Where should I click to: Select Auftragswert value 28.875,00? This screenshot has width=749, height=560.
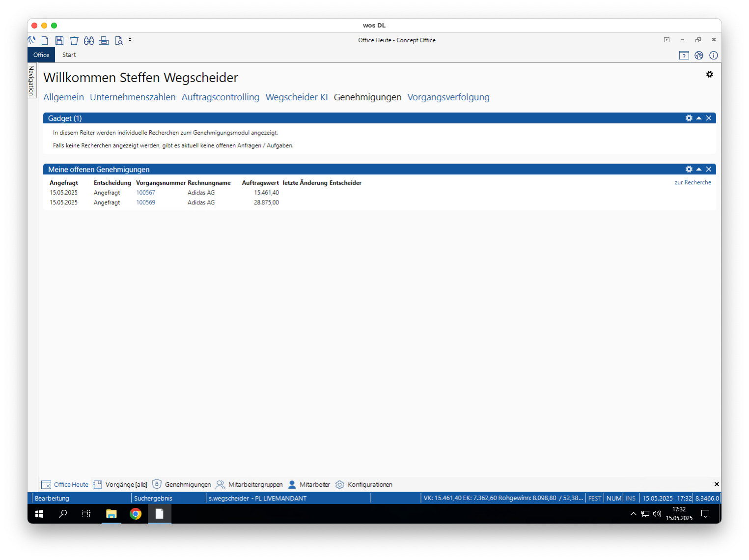pos(266,202)
